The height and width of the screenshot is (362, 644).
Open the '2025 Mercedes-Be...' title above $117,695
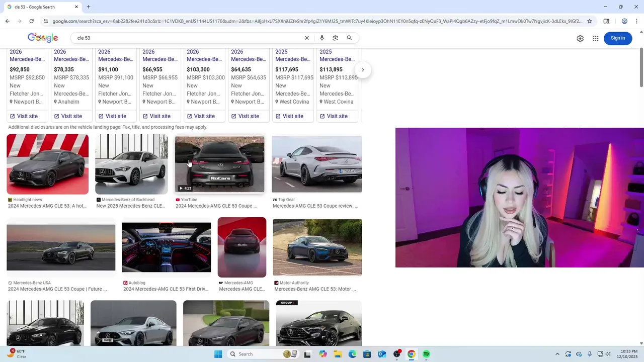[x=293, y=55]
